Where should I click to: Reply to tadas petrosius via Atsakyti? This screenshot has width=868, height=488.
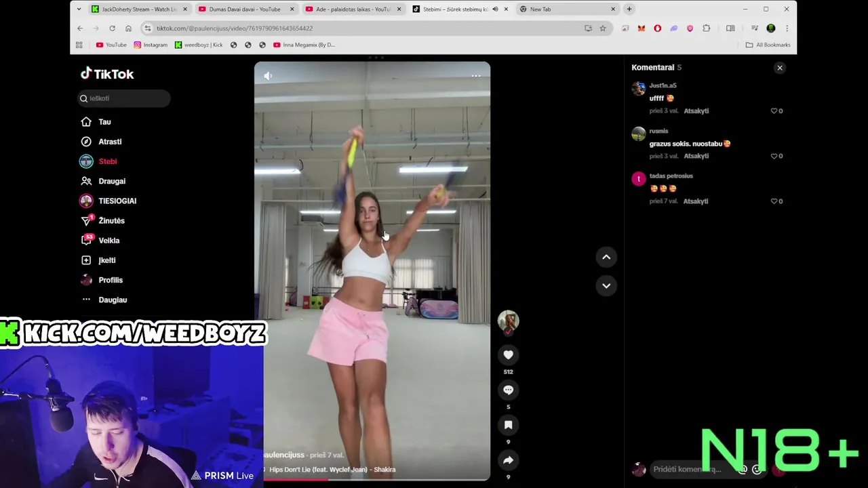click(x=696, y=201)
